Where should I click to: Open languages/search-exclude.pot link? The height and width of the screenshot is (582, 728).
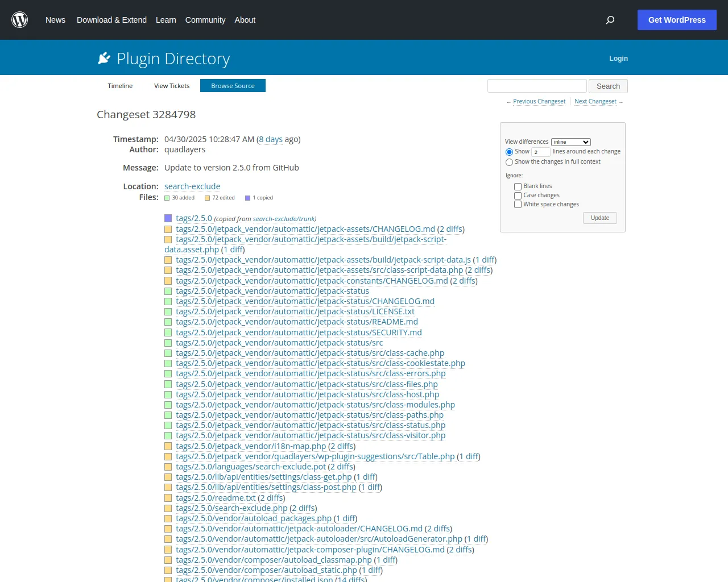pos(251,467)
